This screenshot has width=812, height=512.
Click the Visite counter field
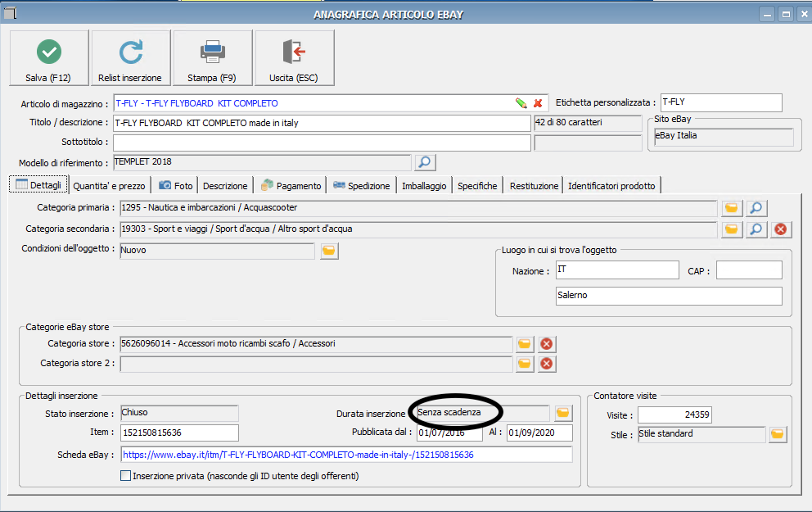(x=674, y=415)
